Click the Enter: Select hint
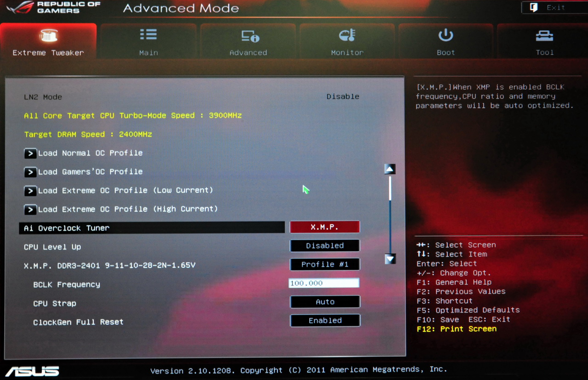Image resolution: width=588 pixels, height=380 pixels. pyautogui.click(x=447, y=263)
